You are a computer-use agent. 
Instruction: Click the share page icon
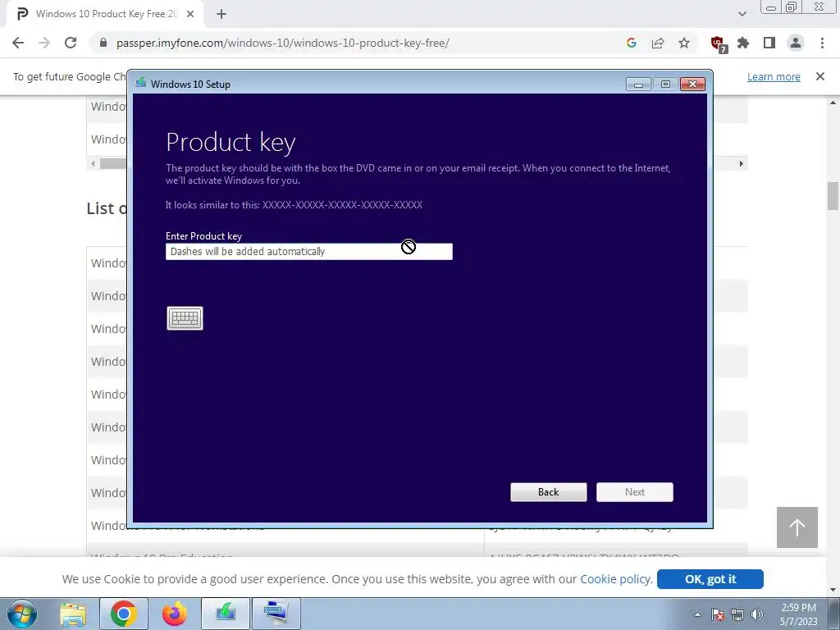click(x=658, y=43)
